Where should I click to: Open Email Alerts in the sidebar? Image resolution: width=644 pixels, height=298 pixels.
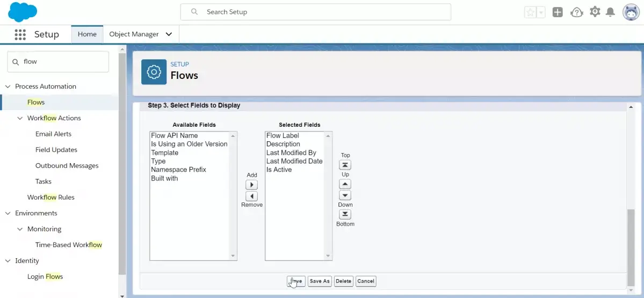(x=53, y=134)
